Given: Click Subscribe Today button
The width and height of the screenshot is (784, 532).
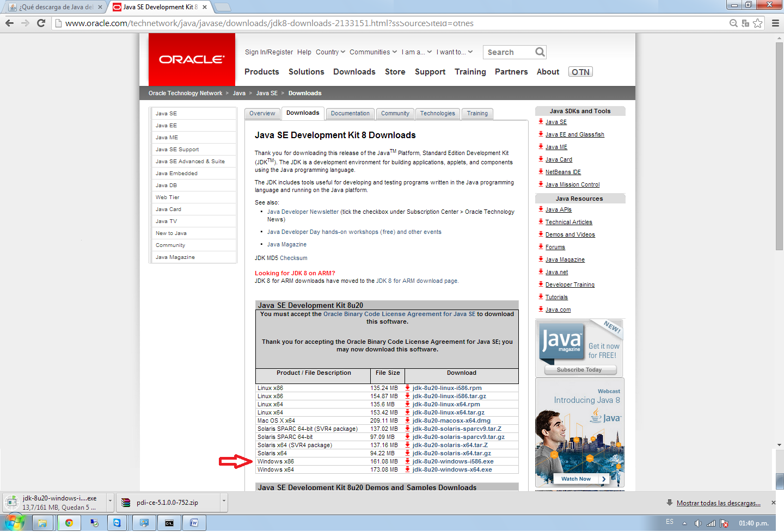Looking at the screenshot, I should point(579,369).
